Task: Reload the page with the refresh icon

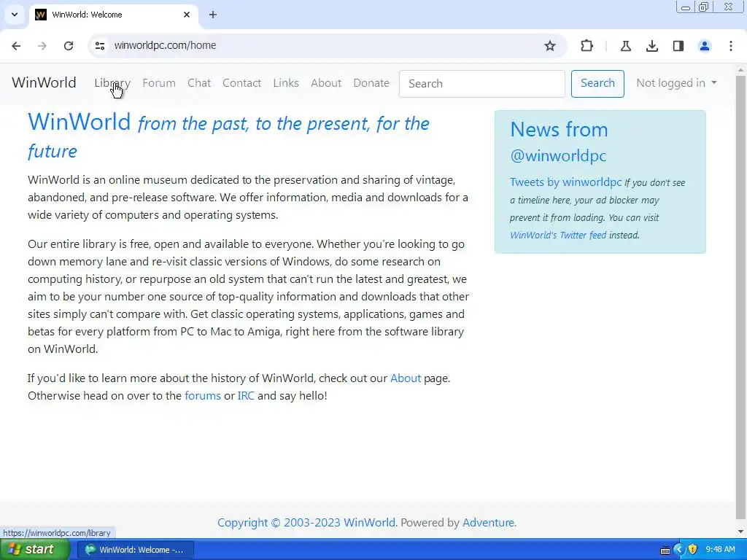Action: 69,46
